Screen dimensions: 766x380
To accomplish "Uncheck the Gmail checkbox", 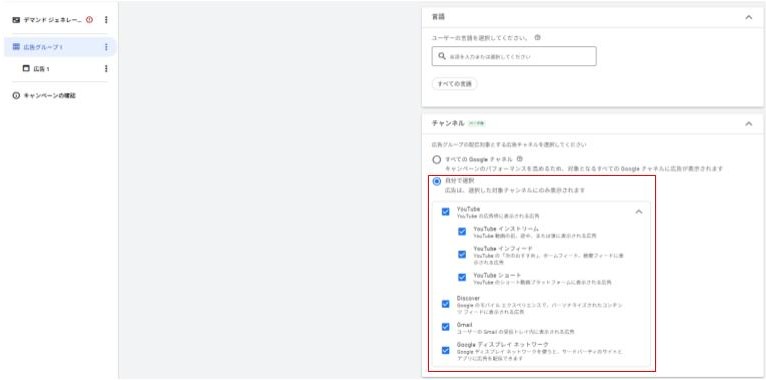I will (445, 327).
